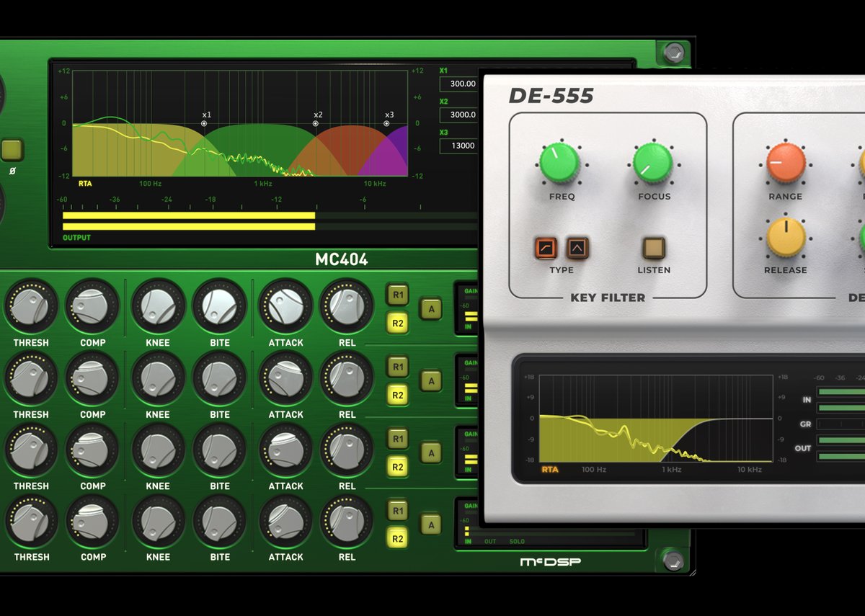Select the x3 crossover node on MC404 graph
The height and width of the screenshot is (616, 865).
(386, 123)
